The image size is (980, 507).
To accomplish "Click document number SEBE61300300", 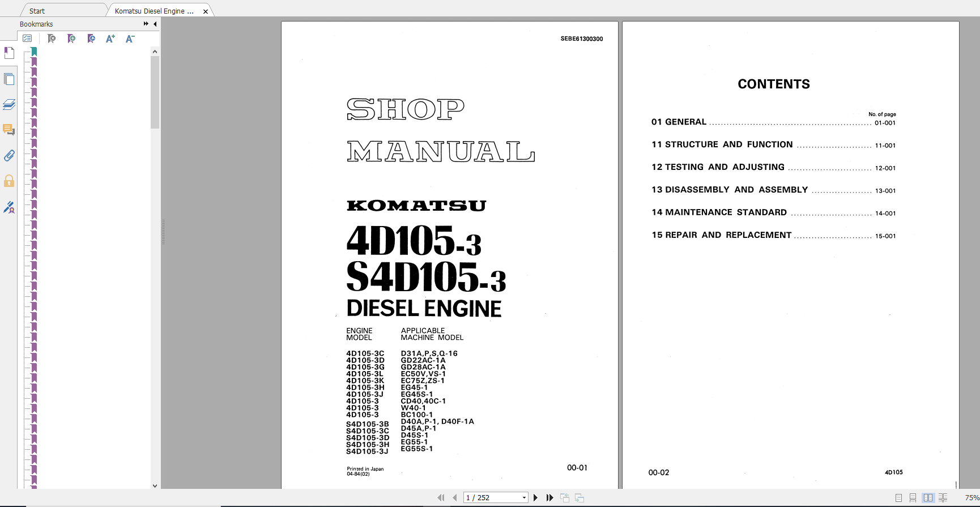I will (x=582, y=39).
